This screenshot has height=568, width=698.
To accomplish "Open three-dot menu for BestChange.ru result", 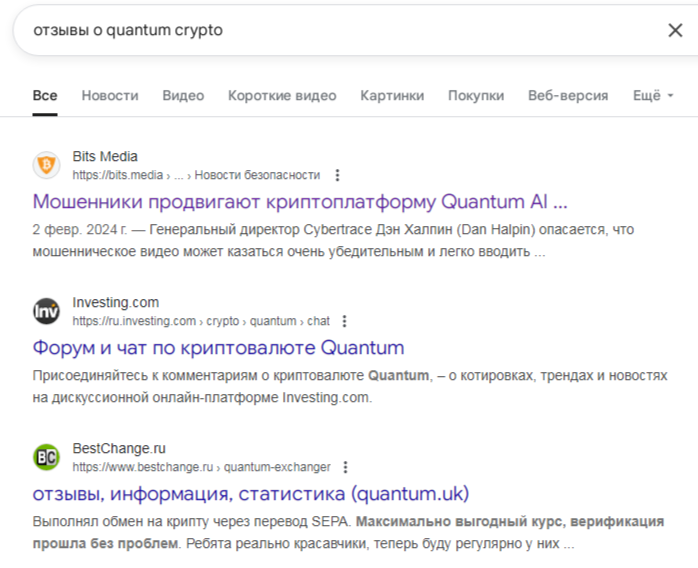I will pyautogui.click(x=345, y=467).
